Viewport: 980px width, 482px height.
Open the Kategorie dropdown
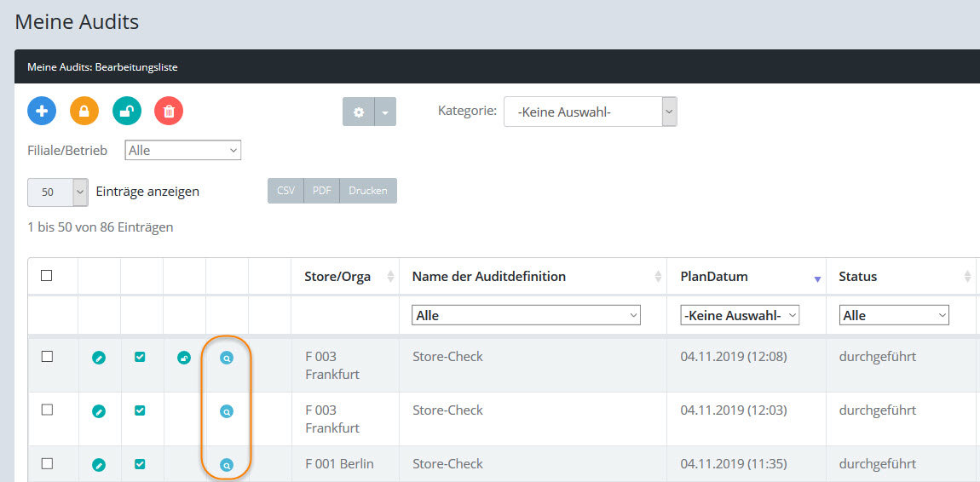coord(590,112)
